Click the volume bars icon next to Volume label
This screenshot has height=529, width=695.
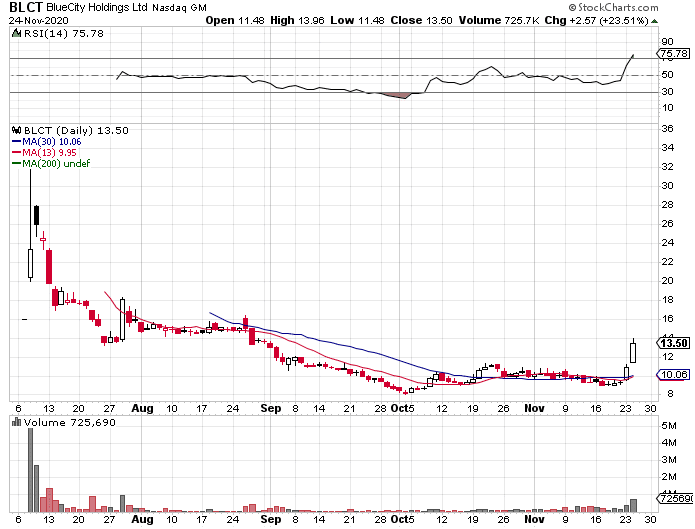coord(16,422)
